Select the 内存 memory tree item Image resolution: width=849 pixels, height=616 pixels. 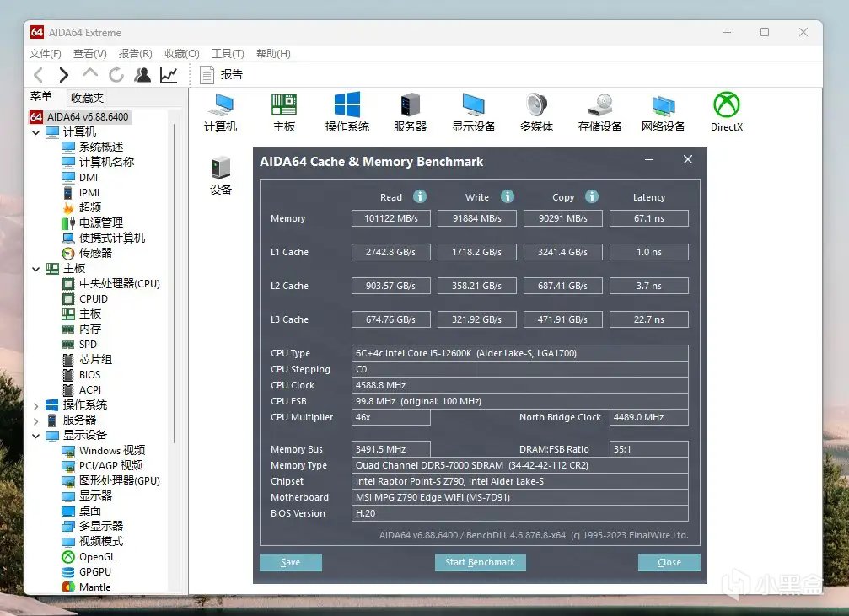(x=82, y=329)
